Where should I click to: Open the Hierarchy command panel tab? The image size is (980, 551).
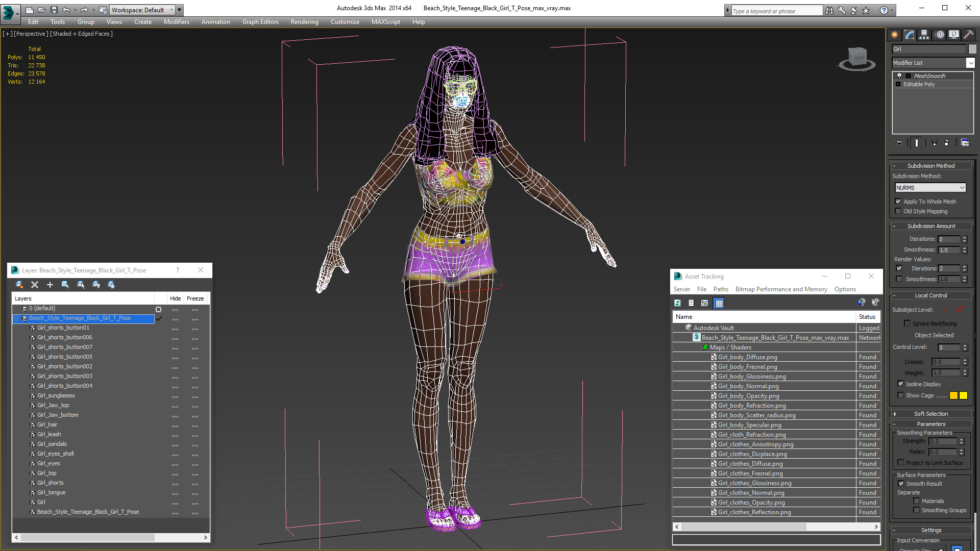click(924, 35)
